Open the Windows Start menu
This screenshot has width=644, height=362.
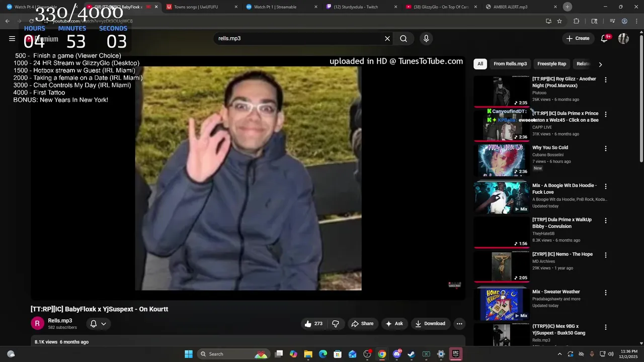(x=189, y=354)
